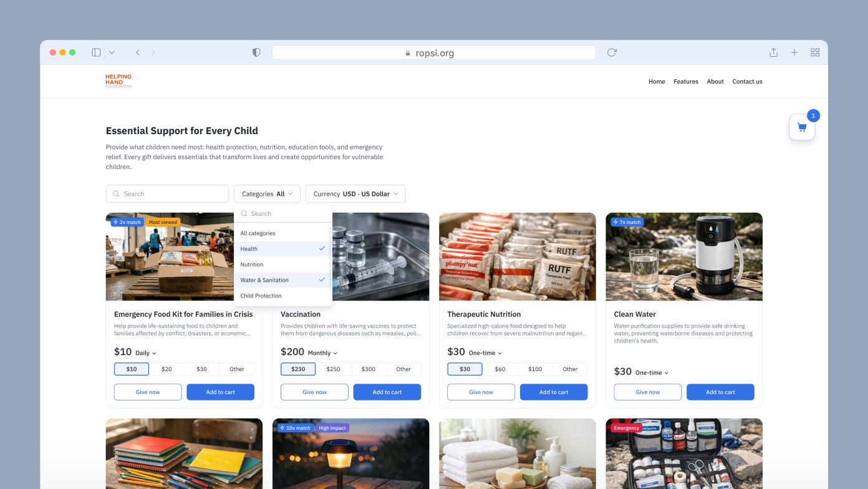Add Vaccination to cart
The image size is (868, 489).
387,392
